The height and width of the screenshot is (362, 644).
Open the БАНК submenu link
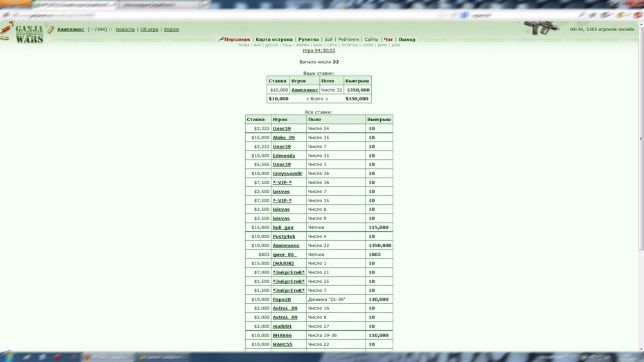[382, 45]
